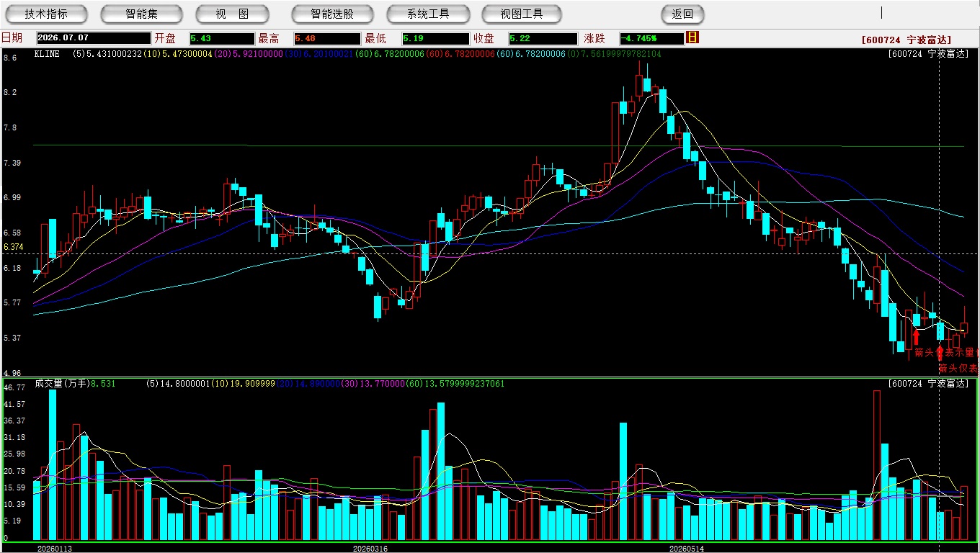Click the upper red arrow signal marker
The image size is (980, 553).
(x=916, y=336)
